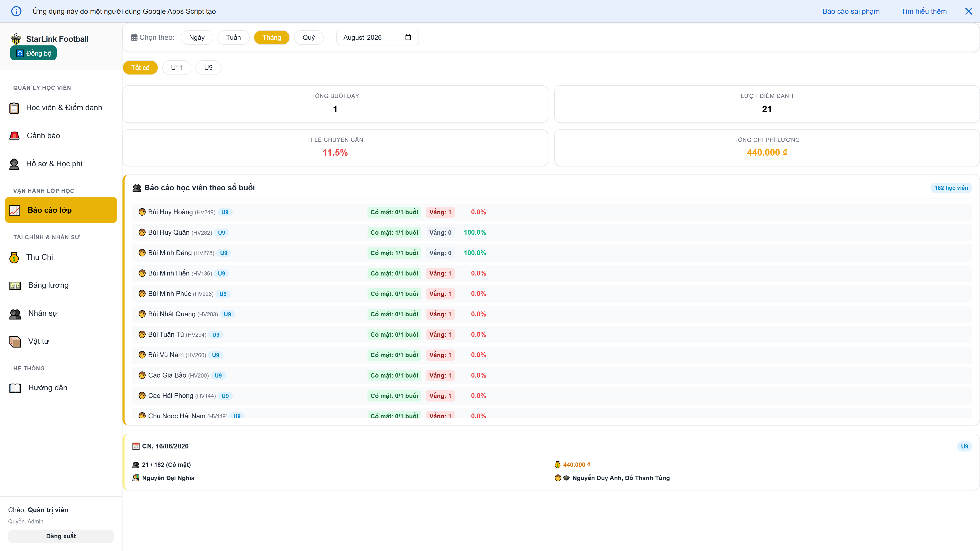
Task: Open the calendar picker icon in month field
Action: pyautogui.click(x=408, y=37)
